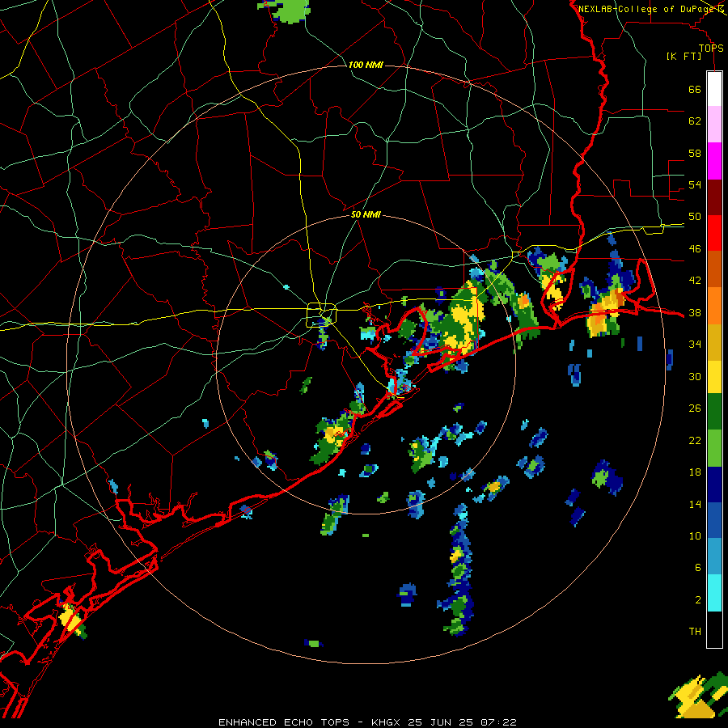The width and height of the screenshot is (728, 728).
Task: Click the navy 22 K FT legend swatch
Action: tap(714, 485)
